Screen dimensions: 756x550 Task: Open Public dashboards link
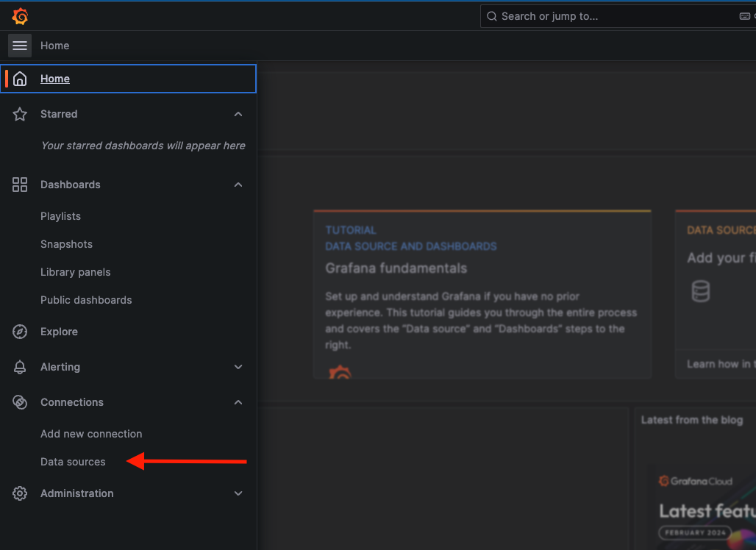point(86,300)
